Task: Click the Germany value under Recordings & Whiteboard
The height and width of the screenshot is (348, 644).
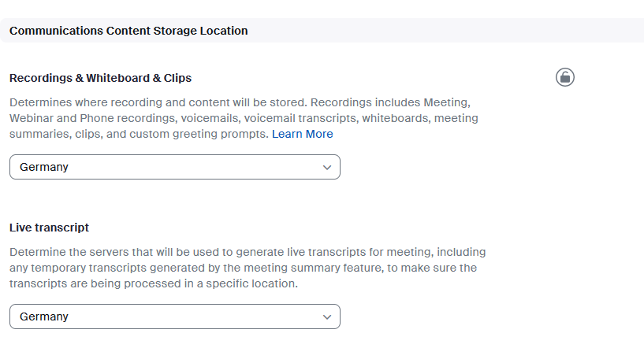Action: coord(44,167)
